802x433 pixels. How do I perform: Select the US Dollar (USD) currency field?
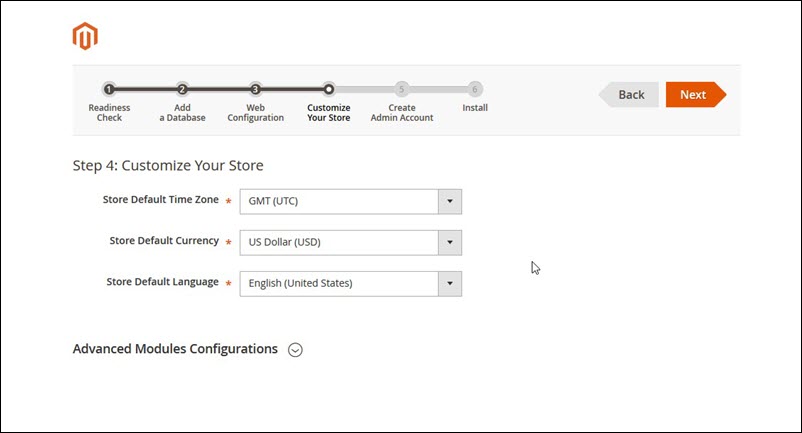(339, 242)
